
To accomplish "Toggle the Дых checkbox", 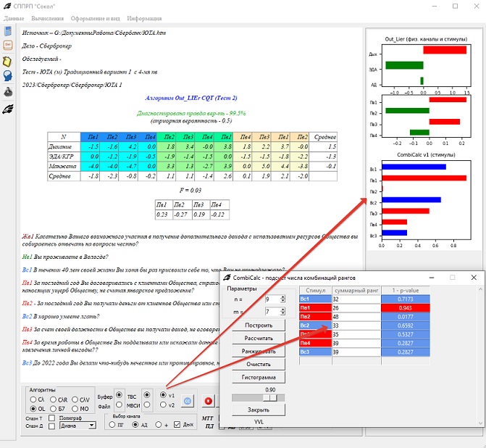I will 177,424.
